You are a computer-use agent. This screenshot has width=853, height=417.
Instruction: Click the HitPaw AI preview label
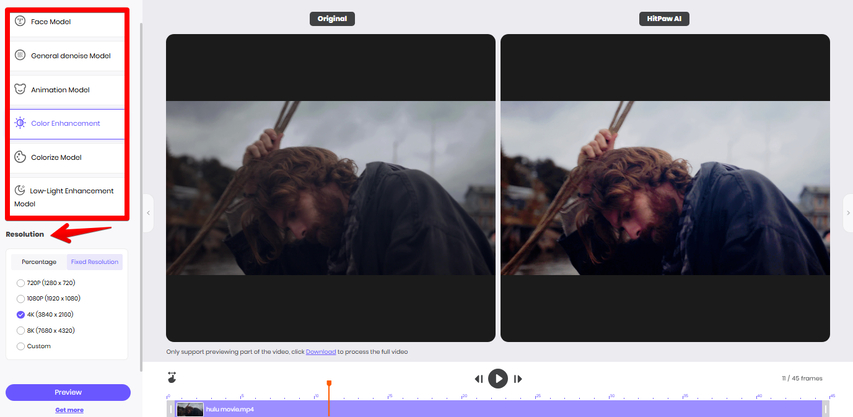click(x=664, y=19)
